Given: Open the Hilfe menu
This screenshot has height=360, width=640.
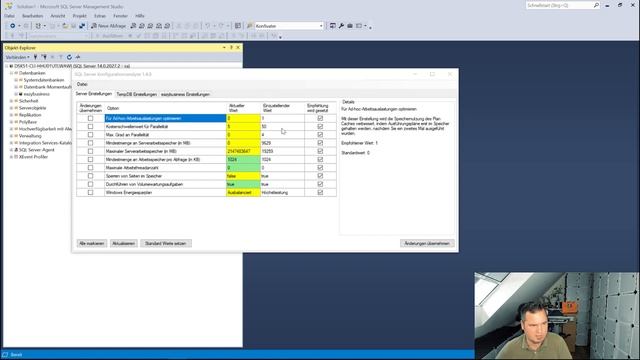Looking at the screenshot, I should click(140, 16).
